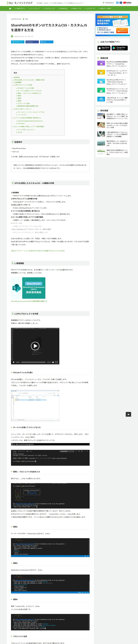The height and width of the screenshot is (644, 138).
Task: Open the YouTube icon in header
Action: point(127,3)
